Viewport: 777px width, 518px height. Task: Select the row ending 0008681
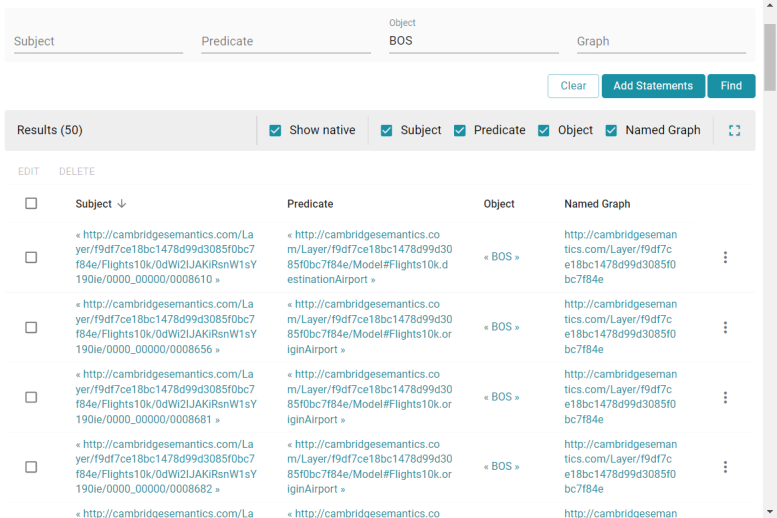coord(31,397)
